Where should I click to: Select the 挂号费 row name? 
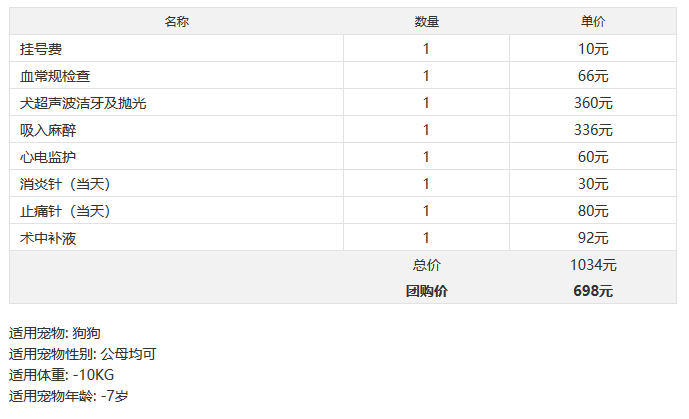41,49
